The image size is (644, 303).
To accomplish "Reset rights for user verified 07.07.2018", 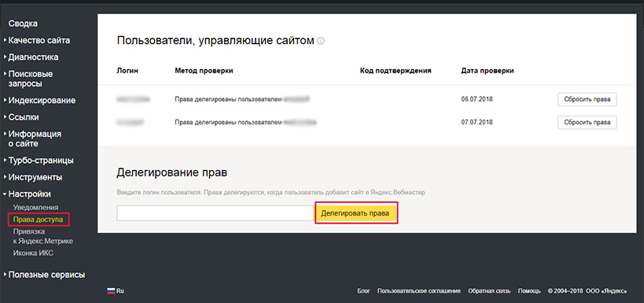I will (x=587, y=122).
